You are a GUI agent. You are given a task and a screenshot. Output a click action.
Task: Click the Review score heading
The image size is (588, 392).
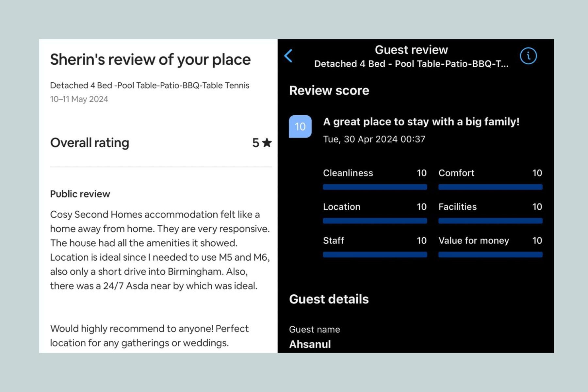[x=329, y=90]
